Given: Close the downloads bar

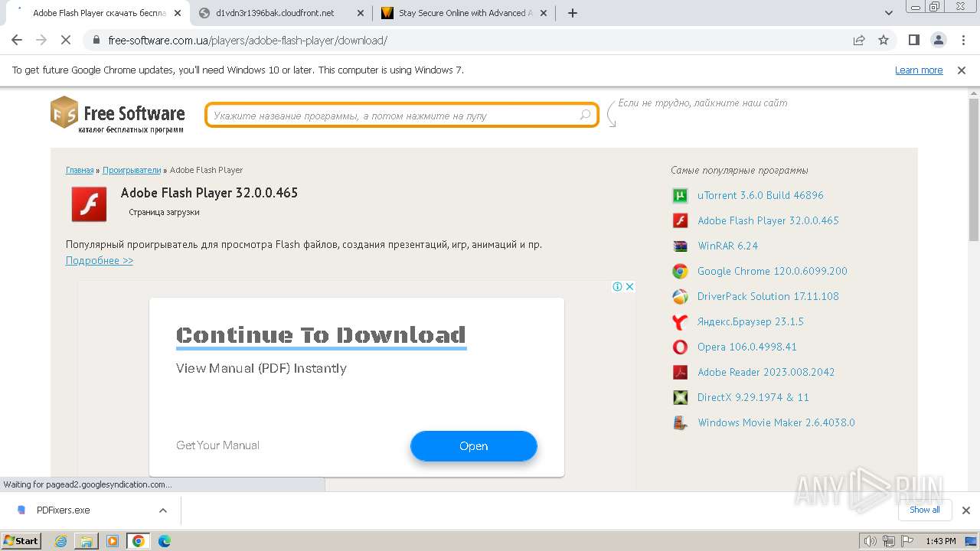Looking at the screenshot, I should click(966, 510).
